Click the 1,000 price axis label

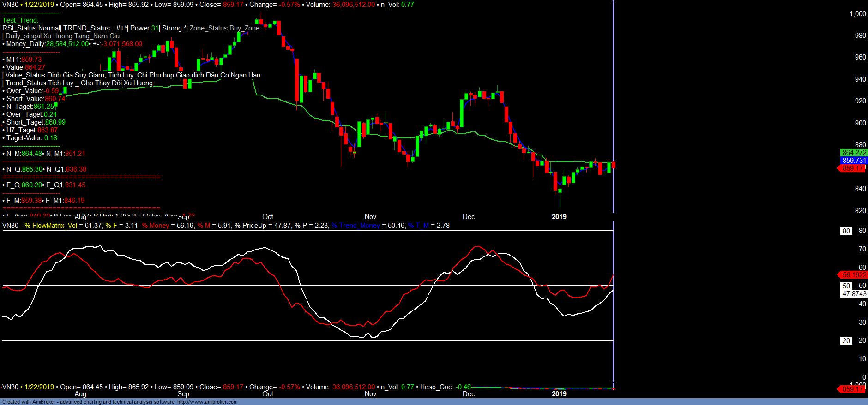point(857,14)
